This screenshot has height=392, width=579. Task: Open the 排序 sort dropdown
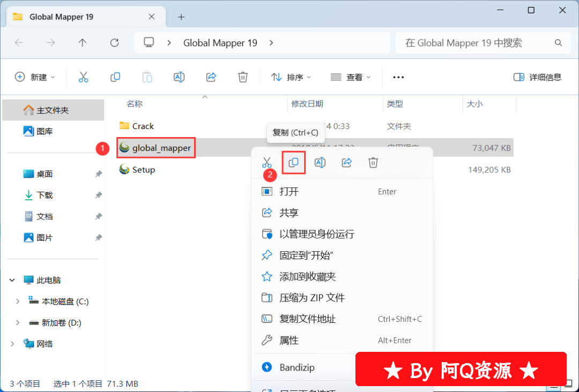(x=291, y=77)
